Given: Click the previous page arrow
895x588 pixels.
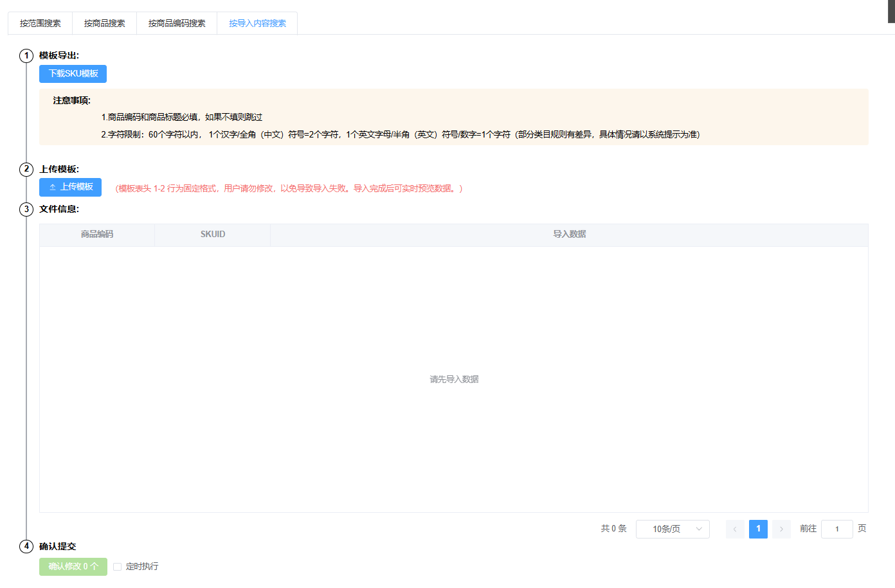Looking at the screenshot, I should [x=735, y=529].
